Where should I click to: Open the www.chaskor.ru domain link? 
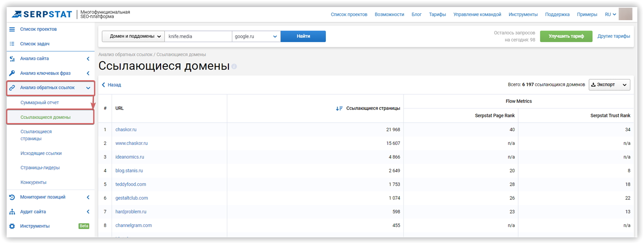[x=131, y=143]
